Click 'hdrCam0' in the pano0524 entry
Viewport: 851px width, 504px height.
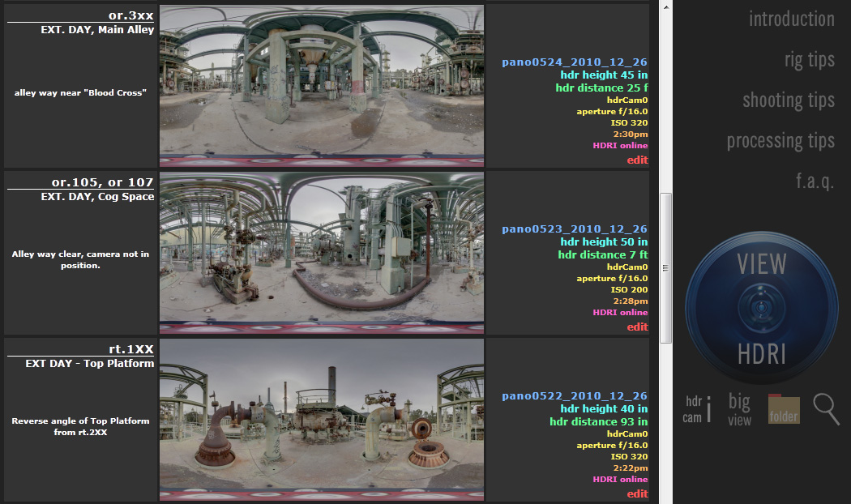pyautogui.click(x=626, y=100)
